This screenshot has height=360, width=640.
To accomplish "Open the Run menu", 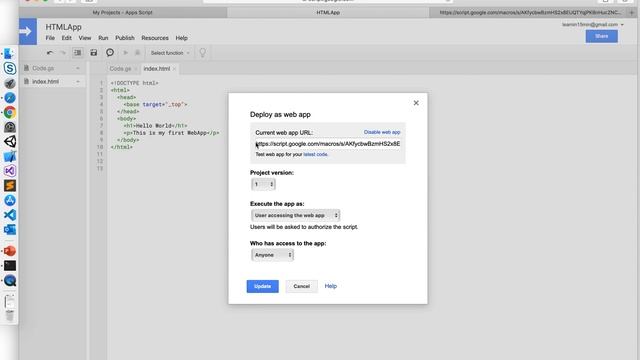I will click(x=103, y=38).
